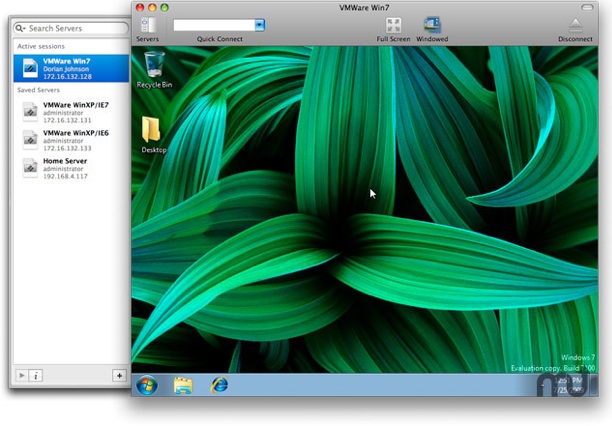The height and width of the screenshot is (426, 612).
Task: Expand the Quick Connect dropdown arrow
Action: 260,25
